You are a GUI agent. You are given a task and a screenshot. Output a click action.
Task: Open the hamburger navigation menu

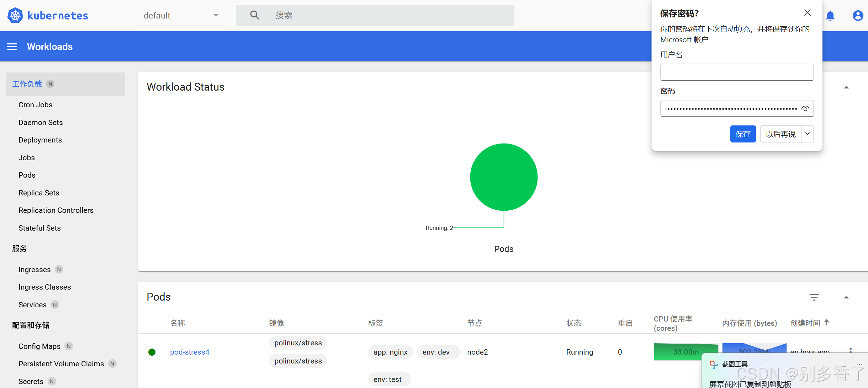[x=12, y=47]
